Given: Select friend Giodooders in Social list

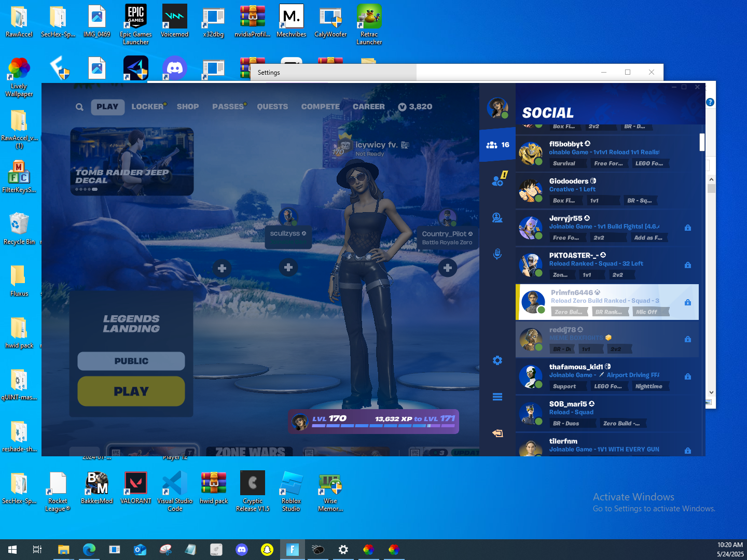Looking at the screenshot, I should click(607, 191).
